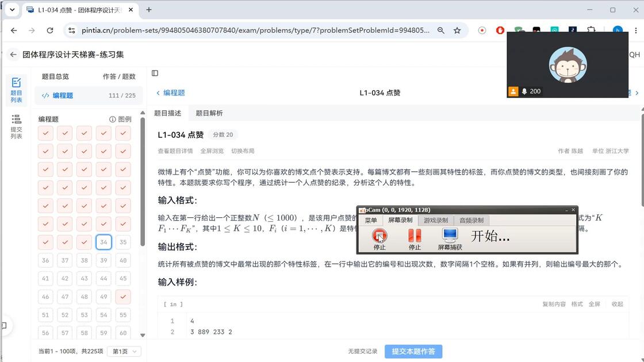Select problem number 49 box
Screen dimensions: 644x362
pyautogui.click(x=103, y=296)
